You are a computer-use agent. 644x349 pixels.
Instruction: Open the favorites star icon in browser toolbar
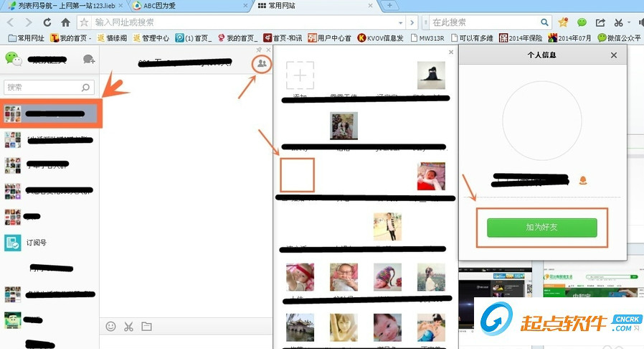click(x=563, y=22)
